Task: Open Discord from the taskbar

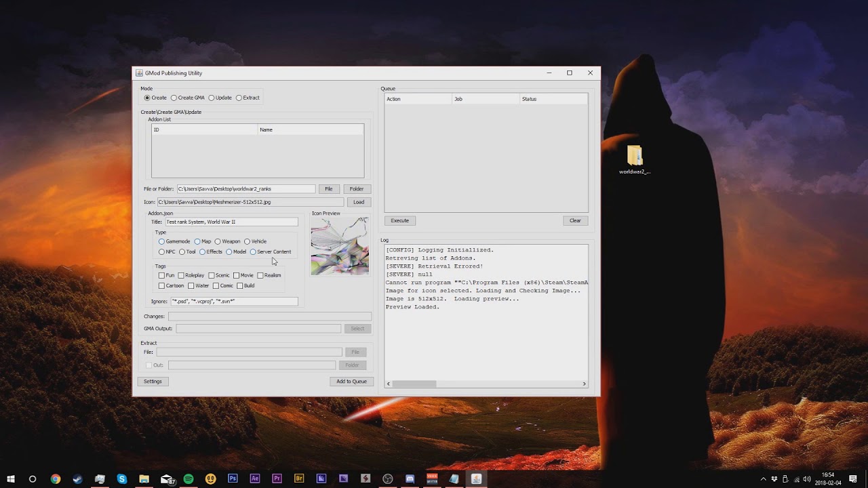Action: [x=410, y=479]
